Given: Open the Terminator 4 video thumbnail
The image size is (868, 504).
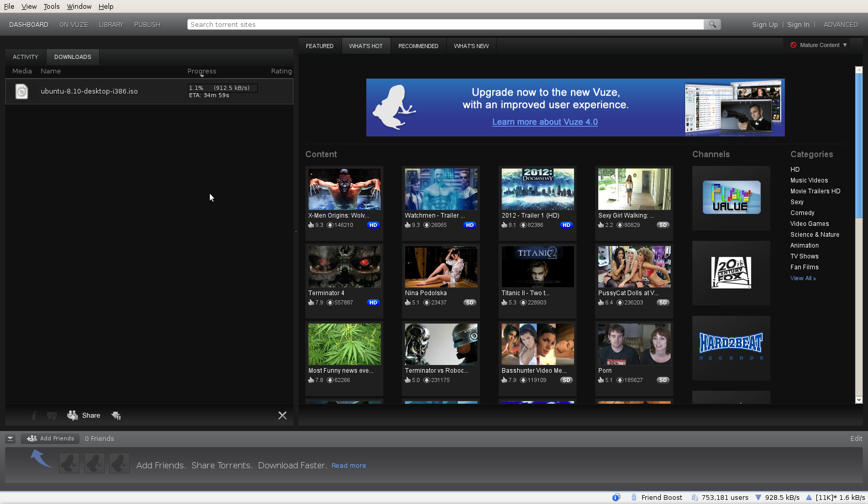Looking at the screenshot, I should (x=345, y=267).
